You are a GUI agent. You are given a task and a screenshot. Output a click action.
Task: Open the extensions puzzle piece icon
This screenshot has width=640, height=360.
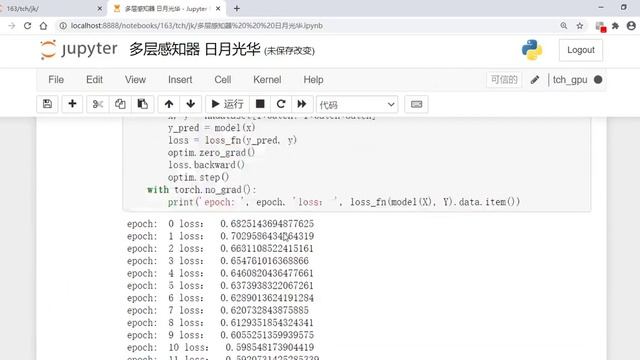pyautogui.click(x=615, y=26)
